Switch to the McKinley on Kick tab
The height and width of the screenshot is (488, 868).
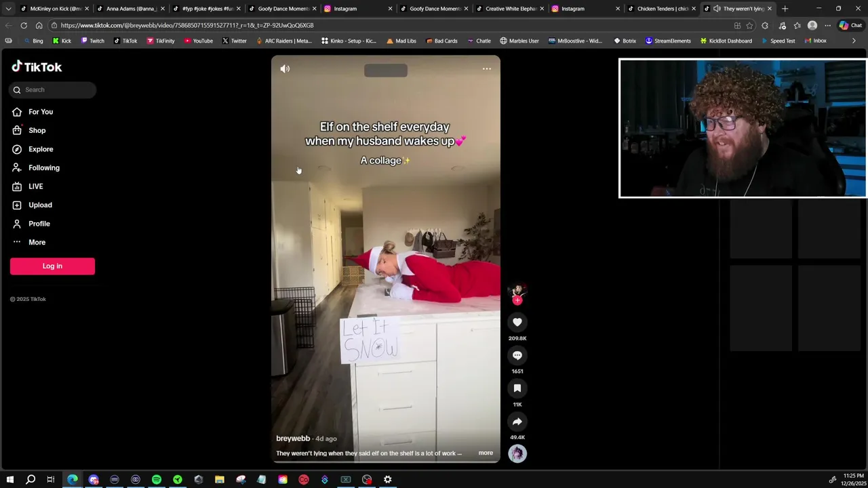54,9
